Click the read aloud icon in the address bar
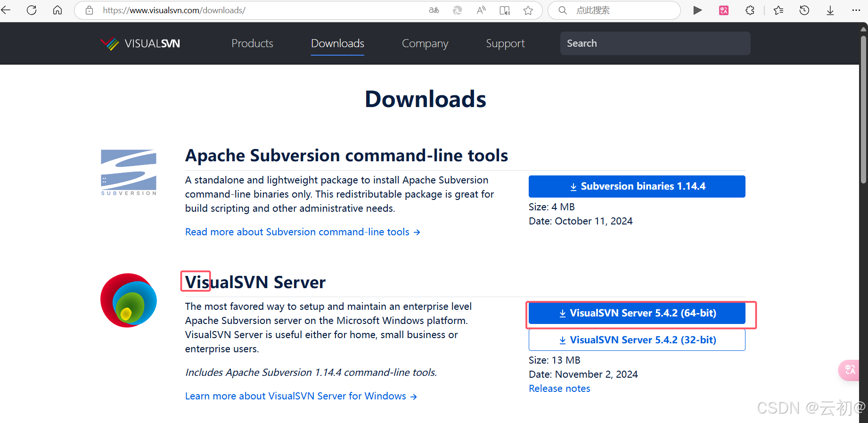The image size is (868, 423). click(481, 10)
